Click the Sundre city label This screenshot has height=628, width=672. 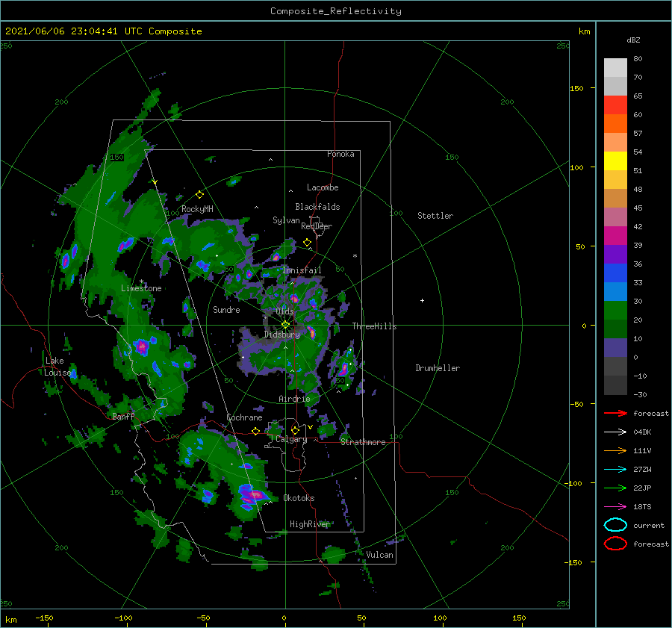pos(226,310)
